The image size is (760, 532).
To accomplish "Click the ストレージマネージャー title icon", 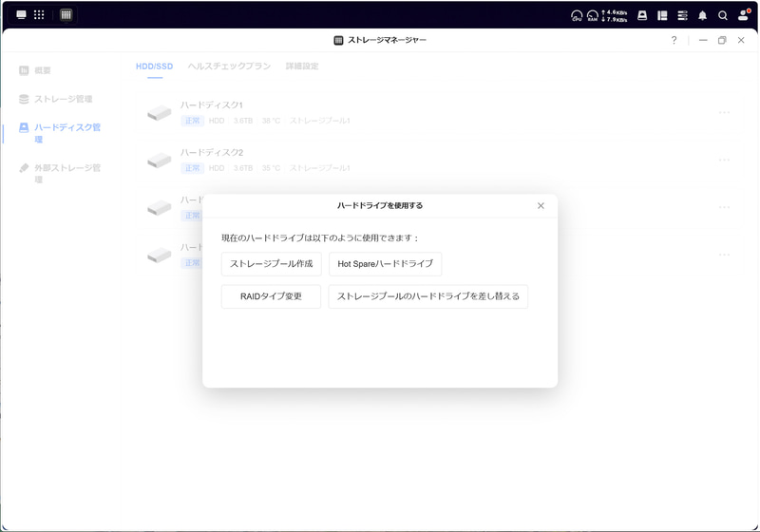I will 338,40.
